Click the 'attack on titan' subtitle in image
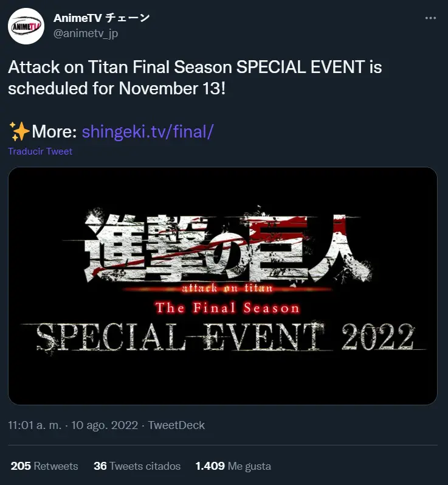Image resolution: width=448 pixels, height=485 pixels. pos(227,288)
